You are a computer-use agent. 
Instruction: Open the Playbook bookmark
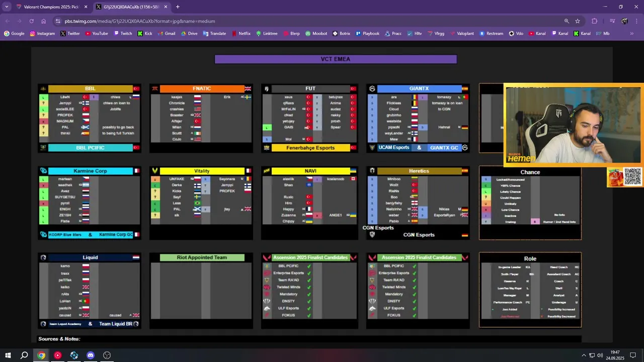(367, 34)
